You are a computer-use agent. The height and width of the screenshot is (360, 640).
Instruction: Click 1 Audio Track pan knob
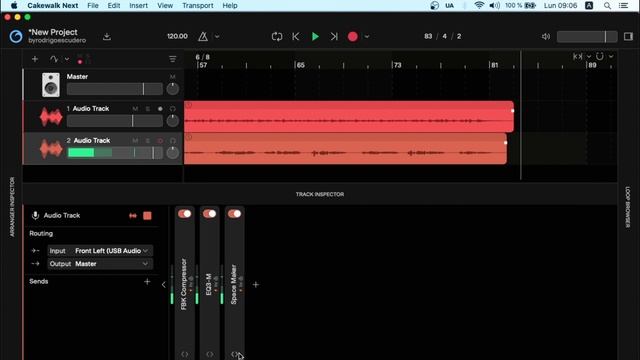[x=173, y=121]
